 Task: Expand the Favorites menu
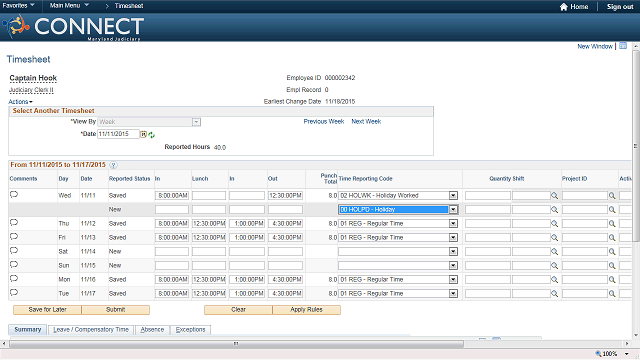18,5
